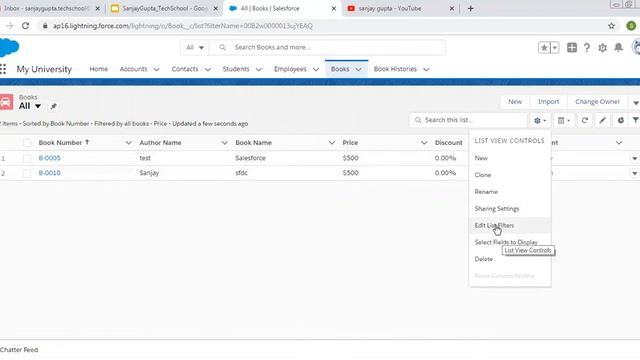Choose Edit List Filters menu item
This screenshot has height=360, width=640.
point(510,225)
